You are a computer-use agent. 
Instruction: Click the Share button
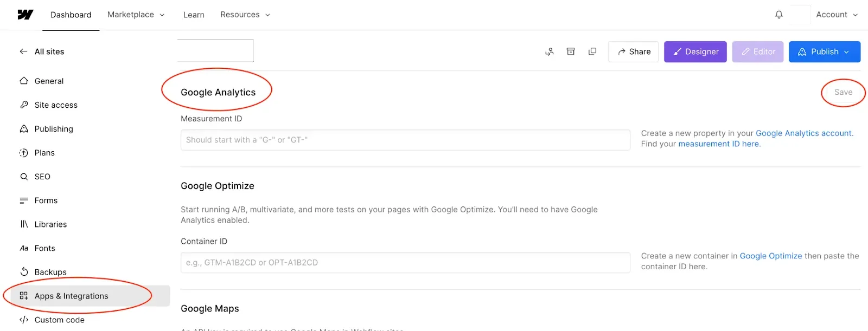coord(633,51)
